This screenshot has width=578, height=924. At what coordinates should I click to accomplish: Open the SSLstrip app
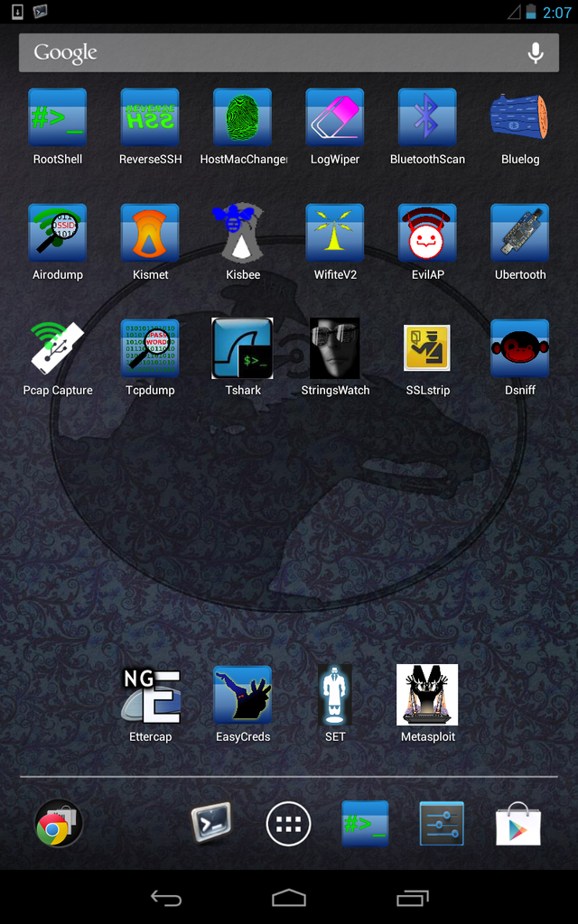427,347
